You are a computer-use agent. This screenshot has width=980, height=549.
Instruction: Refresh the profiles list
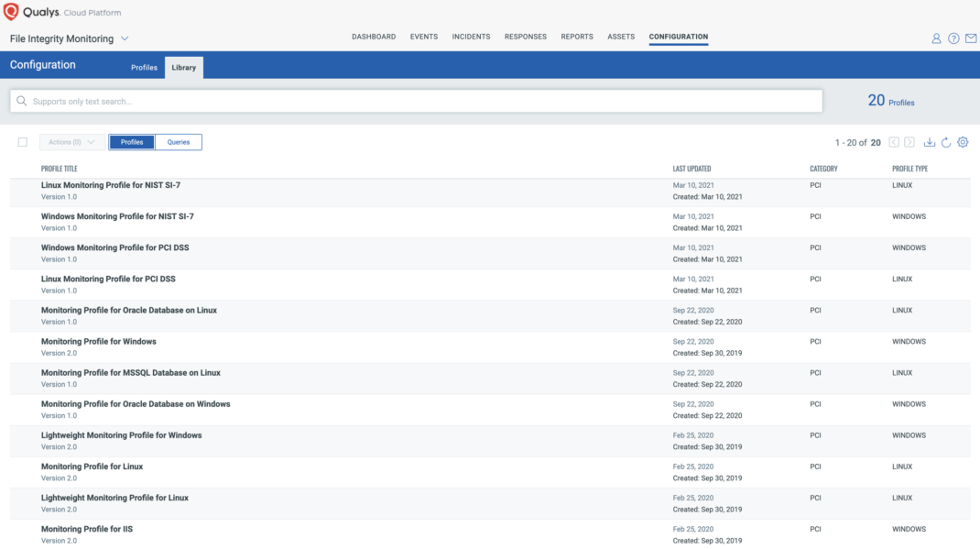(x=946, y=142)
